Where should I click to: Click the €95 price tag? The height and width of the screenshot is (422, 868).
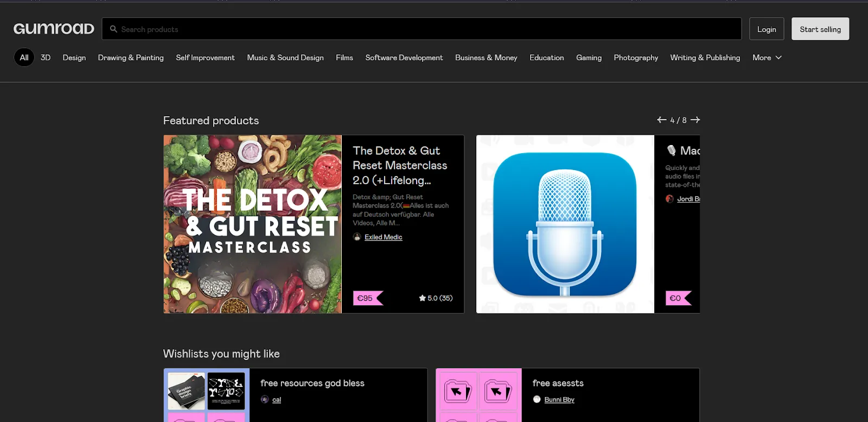tap(366, 298)
